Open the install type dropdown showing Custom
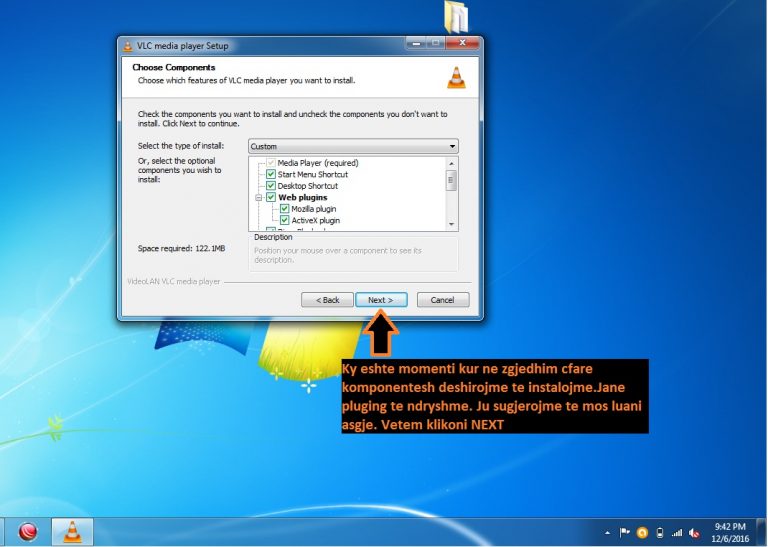The height and width of the screenshot is (547, 768). coord(353,146)
